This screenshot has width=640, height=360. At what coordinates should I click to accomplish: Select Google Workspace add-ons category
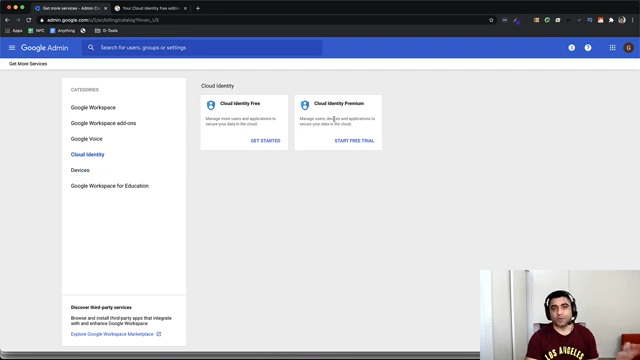coord(103,123)
